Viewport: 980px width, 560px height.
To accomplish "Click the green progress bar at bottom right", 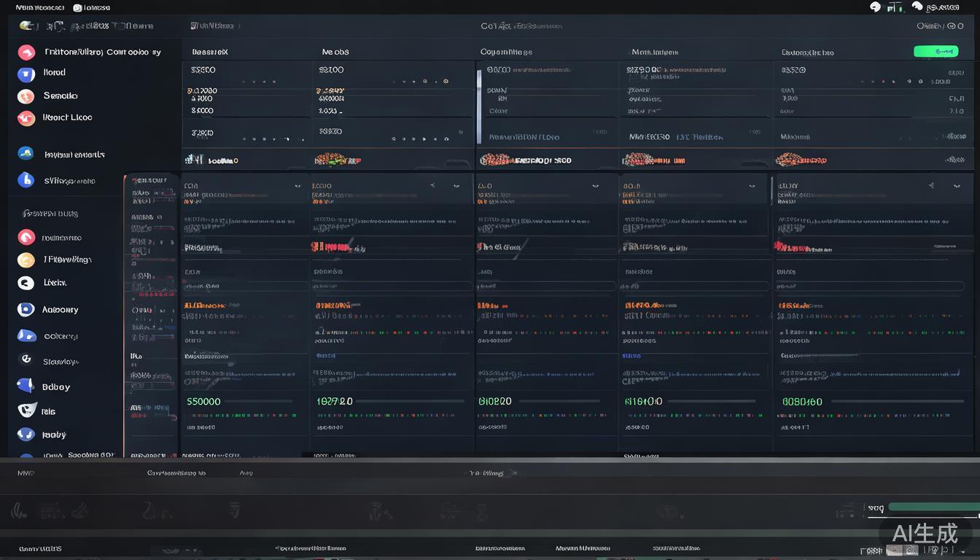I will point(933,507).
